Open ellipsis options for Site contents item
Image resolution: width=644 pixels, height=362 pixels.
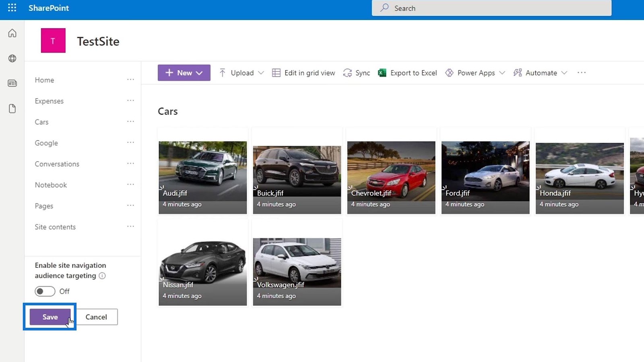click(x=130, y=226)
